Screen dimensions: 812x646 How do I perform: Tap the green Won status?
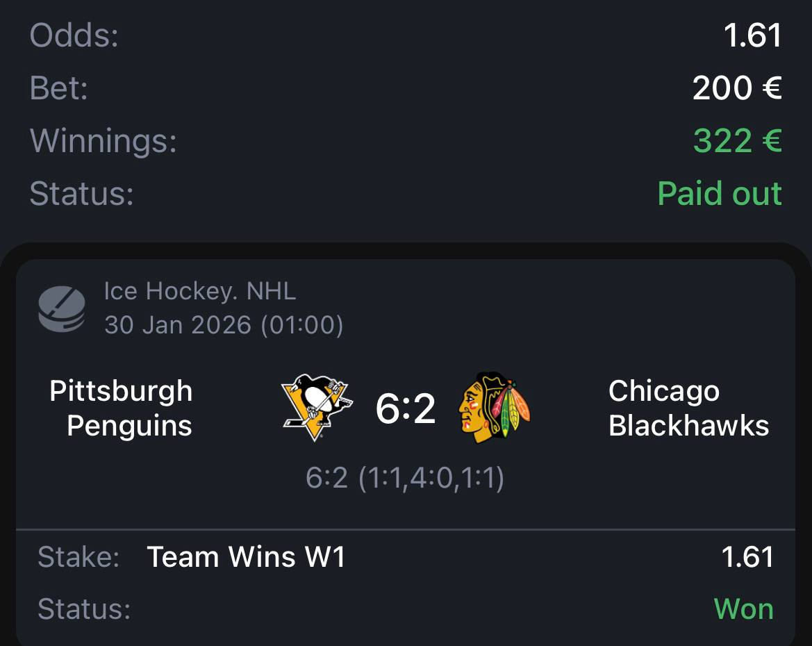coord(743,609)
